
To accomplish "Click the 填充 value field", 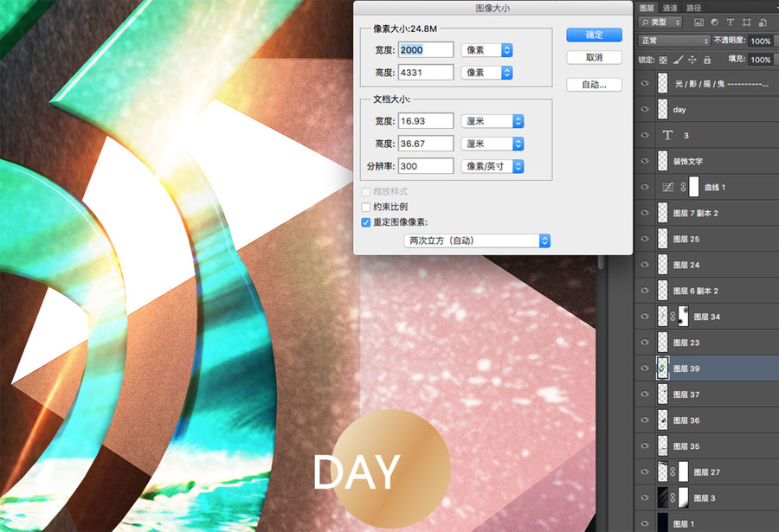I will [x=761, y=60].
